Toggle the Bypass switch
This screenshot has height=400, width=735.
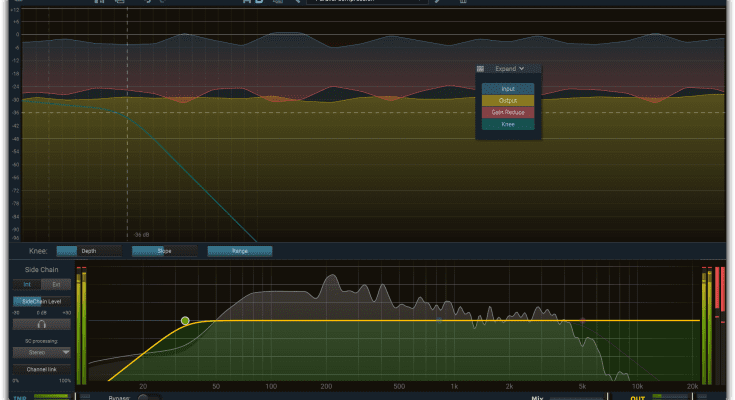tap(147, 397)
